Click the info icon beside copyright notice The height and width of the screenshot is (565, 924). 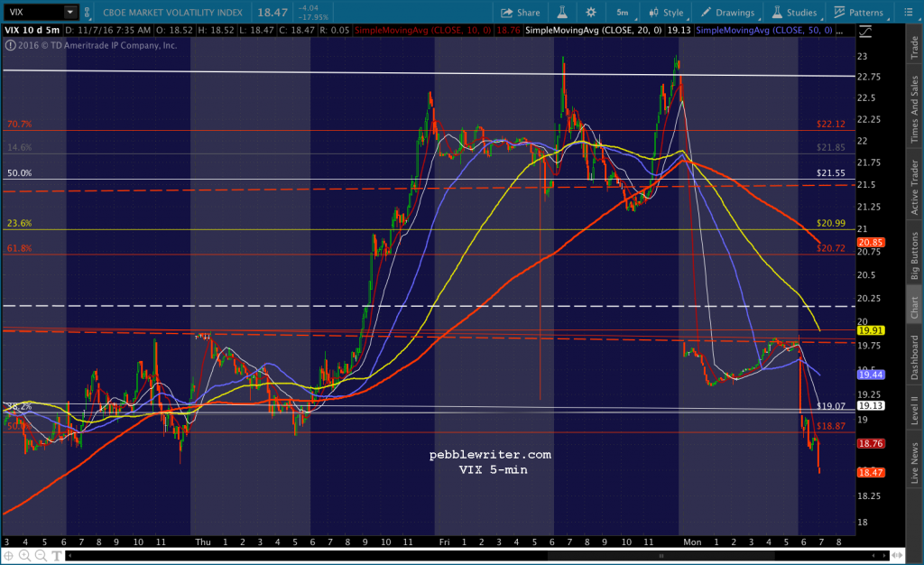click(11, 45)
